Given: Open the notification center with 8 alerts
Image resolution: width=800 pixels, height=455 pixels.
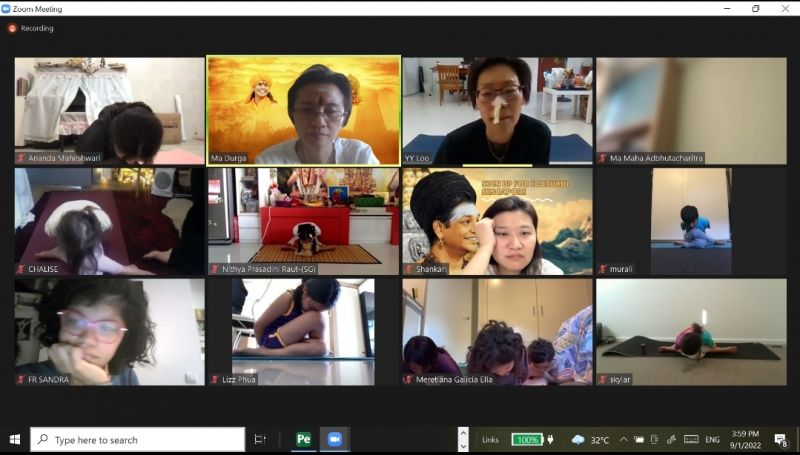Looking at the screenshot, I should pos(781,440).
